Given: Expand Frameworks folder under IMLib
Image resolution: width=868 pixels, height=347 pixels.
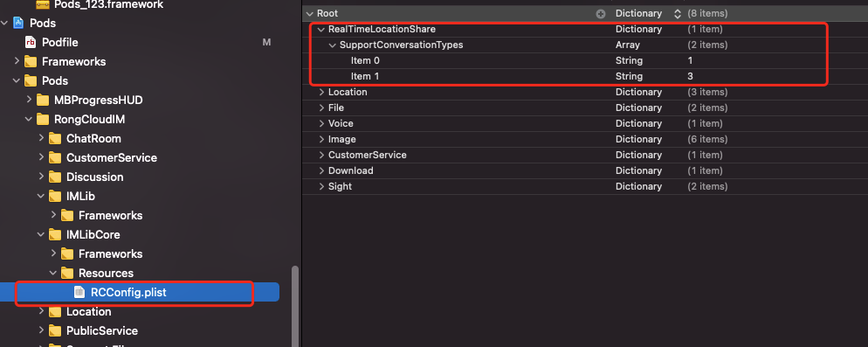Looking at the screenshot, I should point(53,215).
